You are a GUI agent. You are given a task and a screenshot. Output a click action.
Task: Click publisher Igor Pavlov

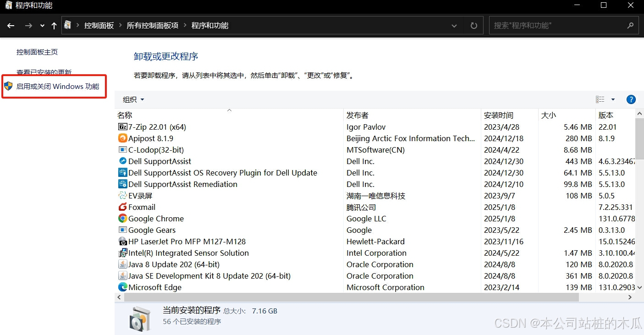click(366, 127)
